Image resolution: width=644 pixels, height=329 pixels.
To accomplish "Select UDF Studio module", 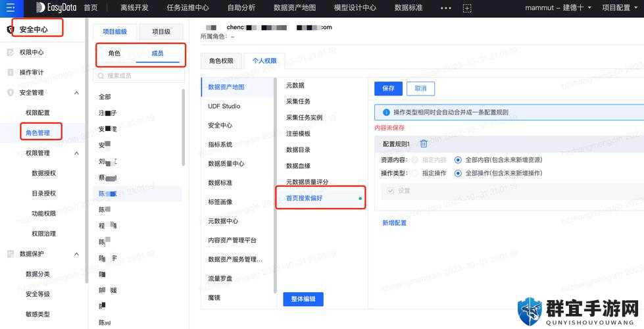I will coord(224,106).
